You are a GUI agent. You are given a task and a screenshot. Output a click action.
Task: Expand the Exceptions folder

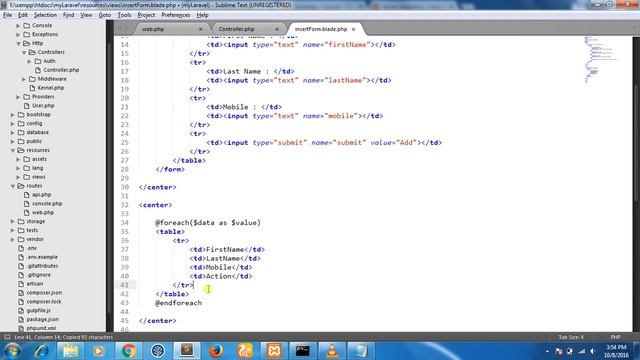pyautogui.click(x=18, y=34)
